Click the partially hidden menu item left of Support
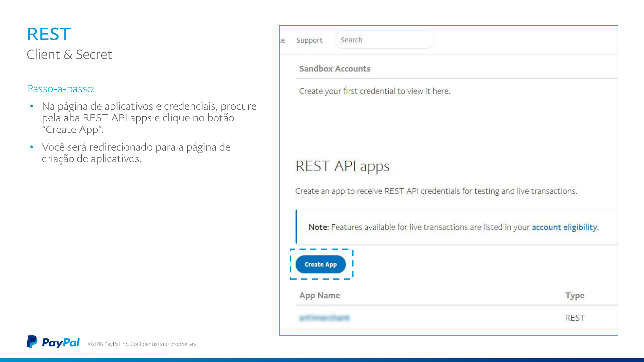This screenshot has width=644, height=362. point(282,41)
